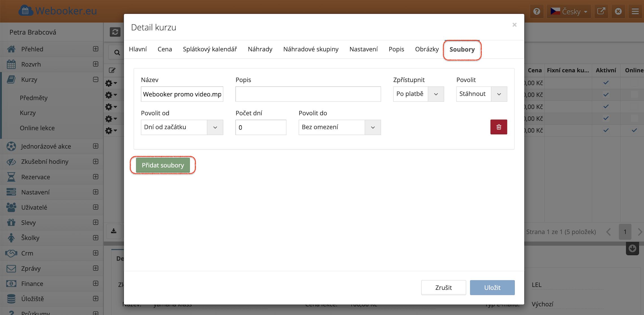Click the Rozvrh calendar sidebar icon
644x315 pixels.
click(x=11, y=64)
